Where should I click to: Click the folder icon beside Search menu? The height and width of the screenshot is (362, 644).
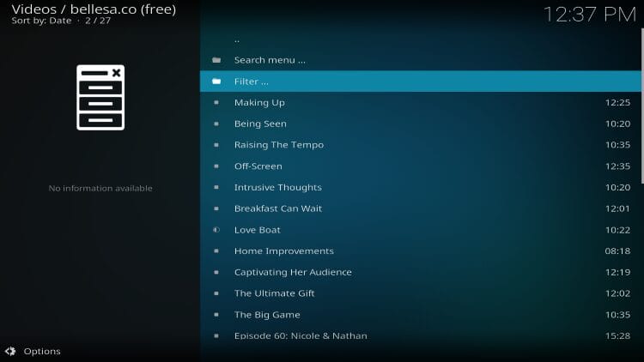click(216, 60)
